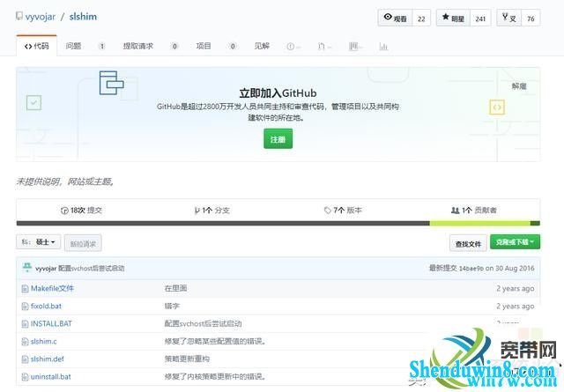Open the fixold.bat file
Image resolution: width=564 pixels, height=392 pixels.
(x=46, y=306)
